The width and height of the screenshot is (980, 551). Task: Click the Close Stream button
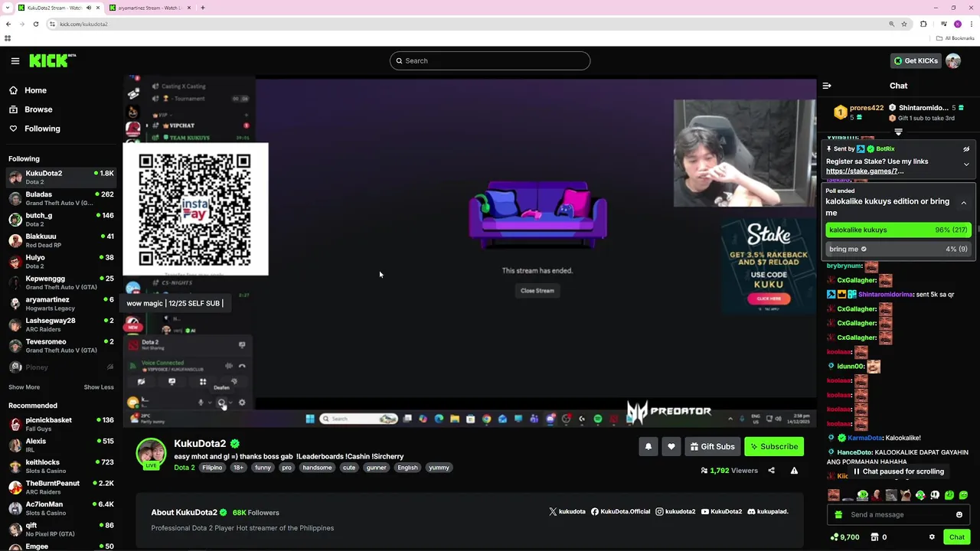pyautogui.click(x=537, y=291)
